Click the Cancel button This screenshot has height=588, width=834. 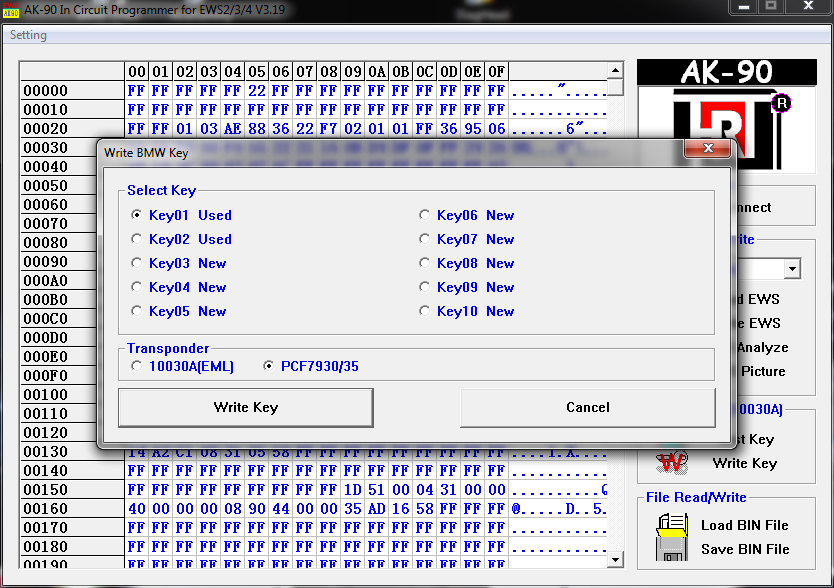click(587, 407)
